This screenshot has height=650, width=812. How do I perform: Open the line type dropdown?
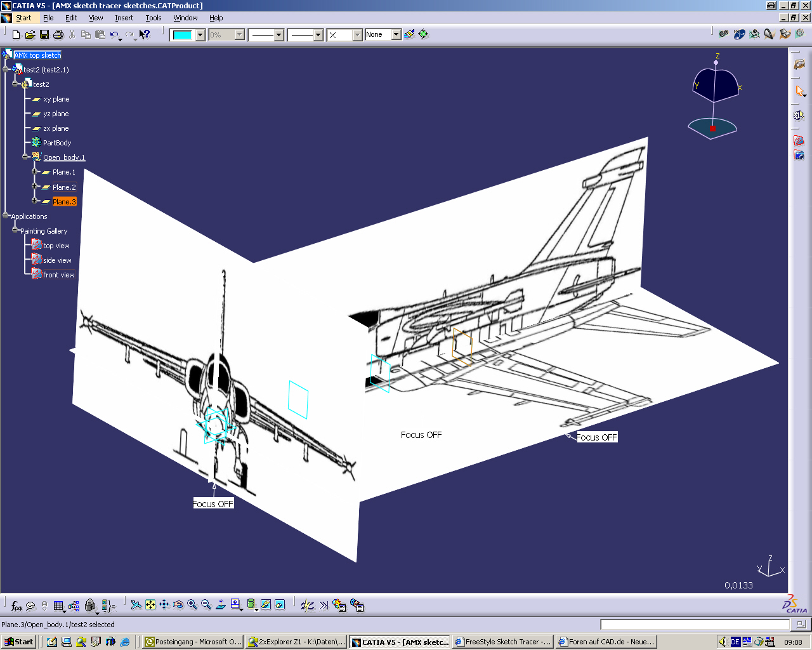318,35
